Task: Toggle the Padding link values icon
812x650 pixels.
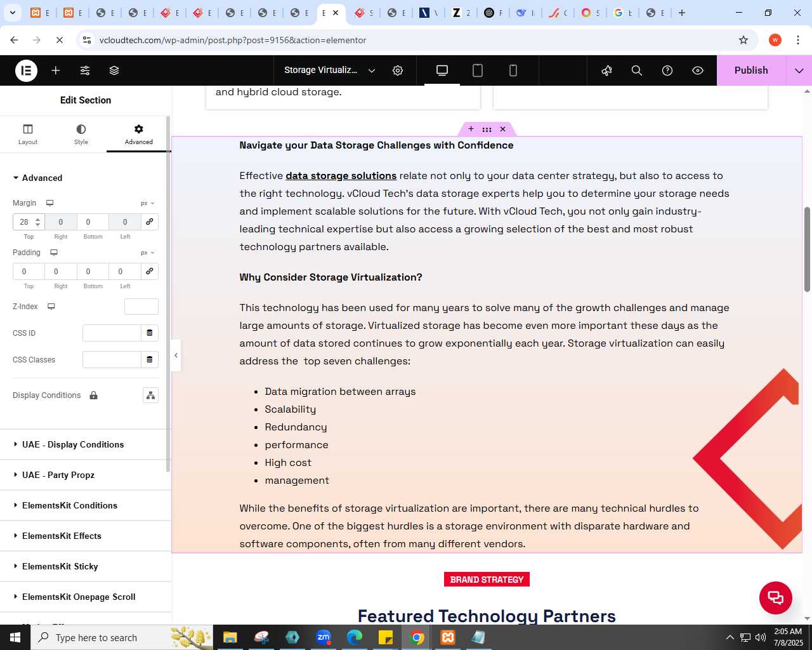Action: (150, 271)
